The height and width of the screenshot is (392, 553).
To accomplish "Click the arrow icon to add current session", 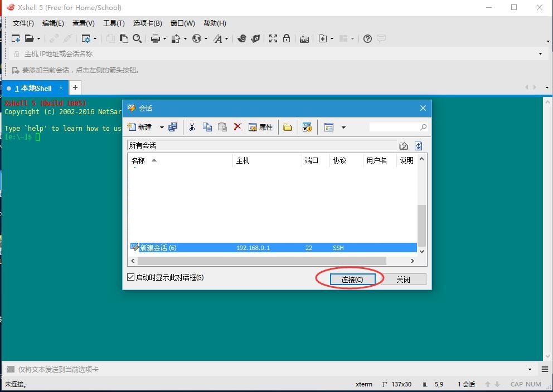I will (16, 70).
